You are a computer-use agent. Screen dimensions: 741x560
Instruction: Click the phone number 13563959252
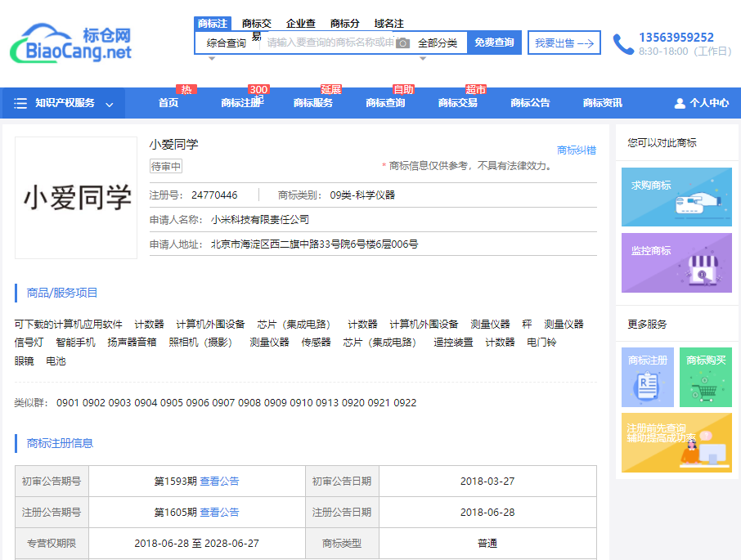pyautogui.click(x=676, y=38)
